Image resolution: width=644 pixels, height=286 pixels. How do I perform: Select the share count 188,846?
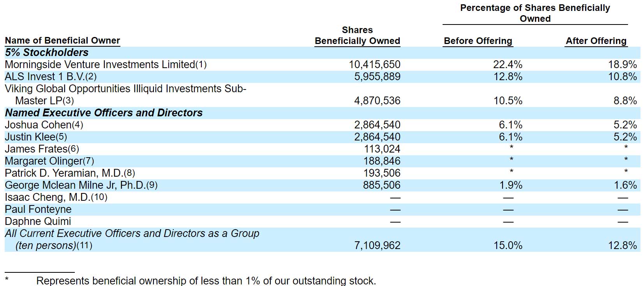tap(382, 161)
